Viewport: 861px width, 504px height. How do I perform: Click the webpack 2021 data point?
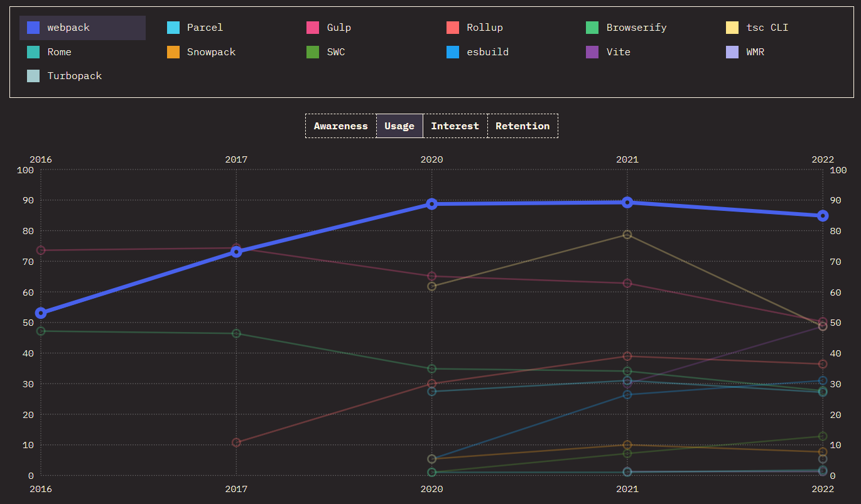coord(627,201)
